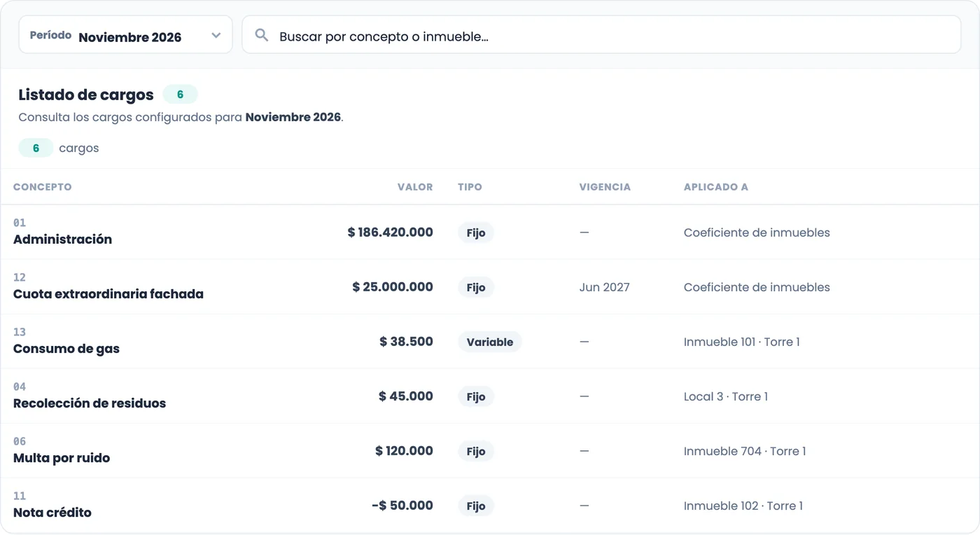Click the Variable type badge
The height and width of the screenshot is (535, 980).
pos(490,342)
